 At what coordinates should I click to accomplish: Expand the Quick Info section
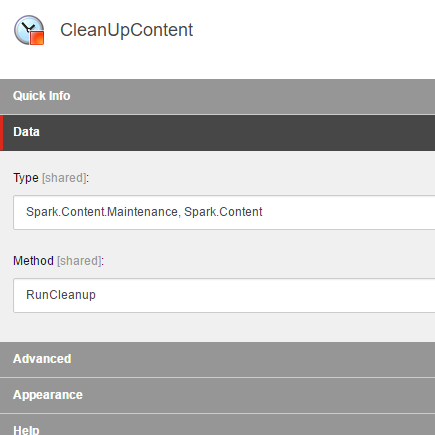[x=217, y=96]
